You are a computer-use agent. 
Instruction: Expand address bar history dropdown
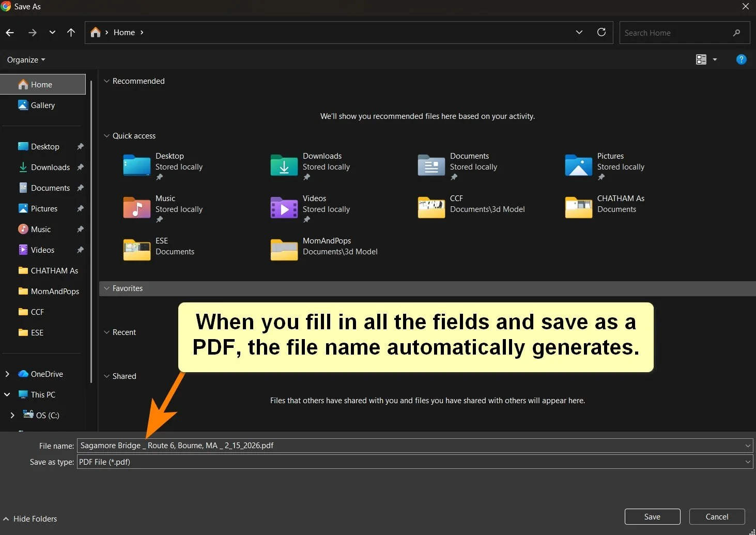coord(579,32)
